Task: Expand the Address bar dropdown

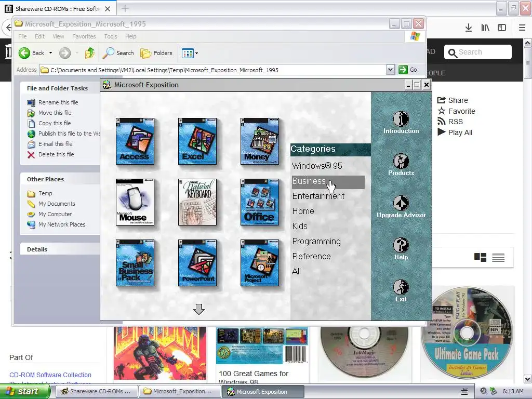Action: pos(390,70)
